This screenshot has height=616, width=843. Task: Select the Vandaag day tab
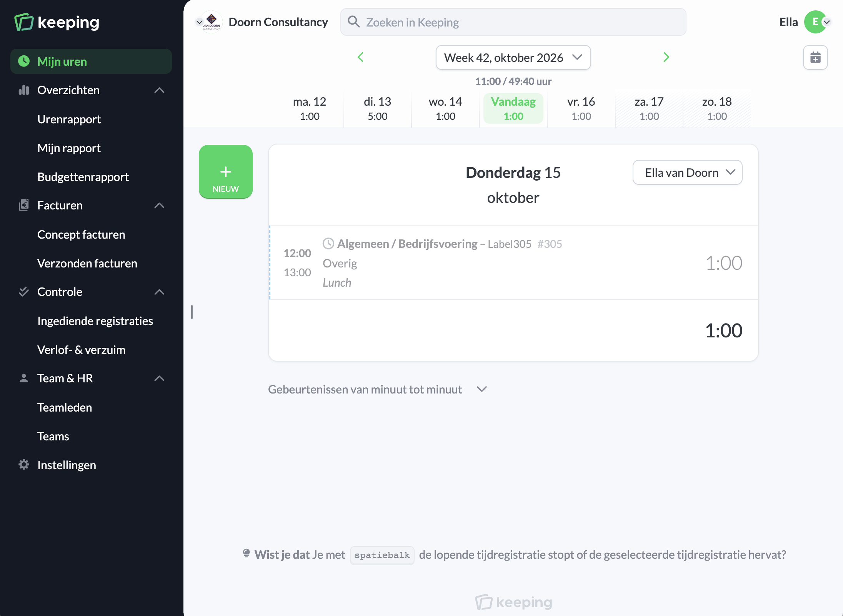[513, 109]
